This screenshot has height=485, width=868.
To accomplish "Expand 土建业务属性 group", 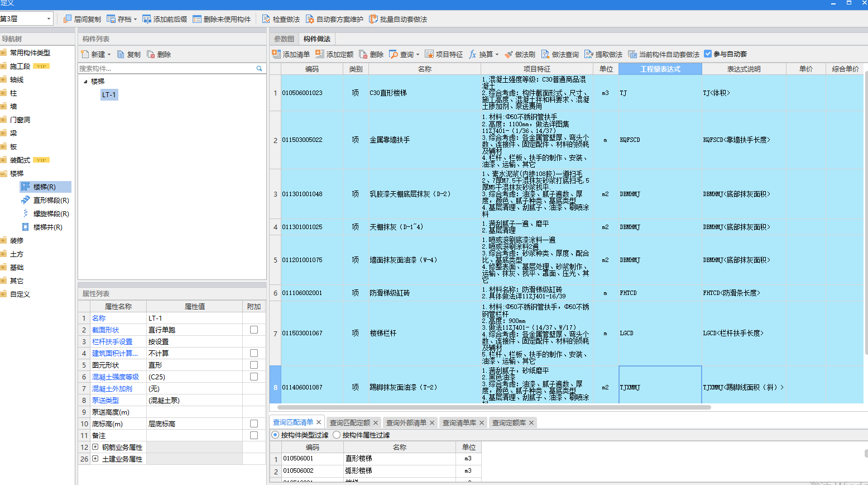I will click(x=95, y=459).
